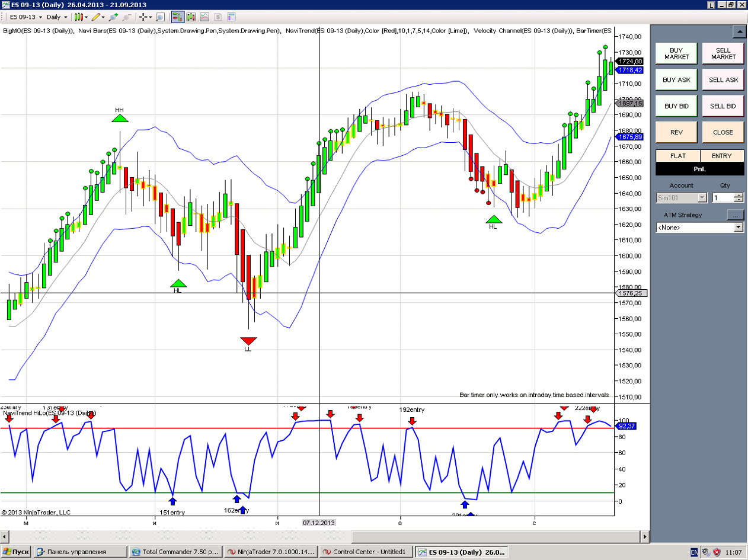Switch to Control Center taskbar window
This screenshot has width=748, height=560.
tap(366, 552)
